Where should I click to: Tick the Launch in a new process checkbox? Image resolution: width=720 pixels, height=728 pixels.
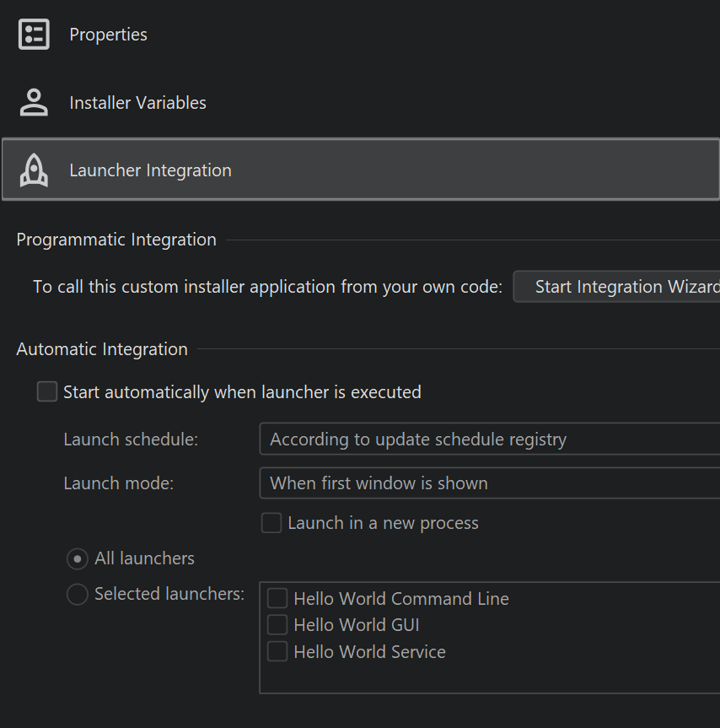(271, 523)
